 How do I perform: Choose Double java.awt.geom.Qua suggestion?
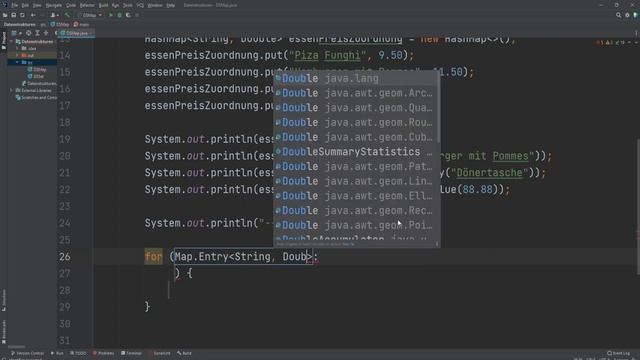click(x=355, y=108)
